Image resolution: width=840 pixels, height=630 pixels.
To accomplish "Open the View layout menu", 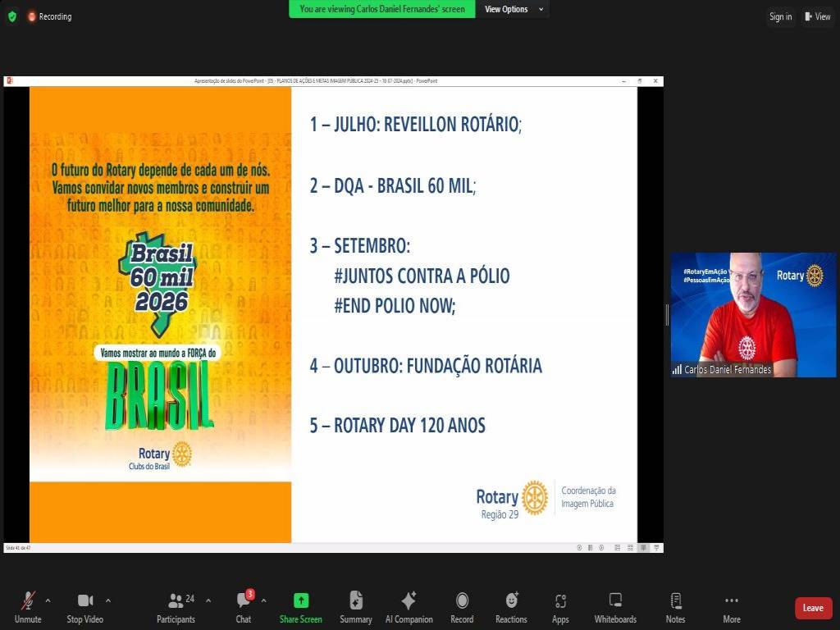I will (818, 16).
